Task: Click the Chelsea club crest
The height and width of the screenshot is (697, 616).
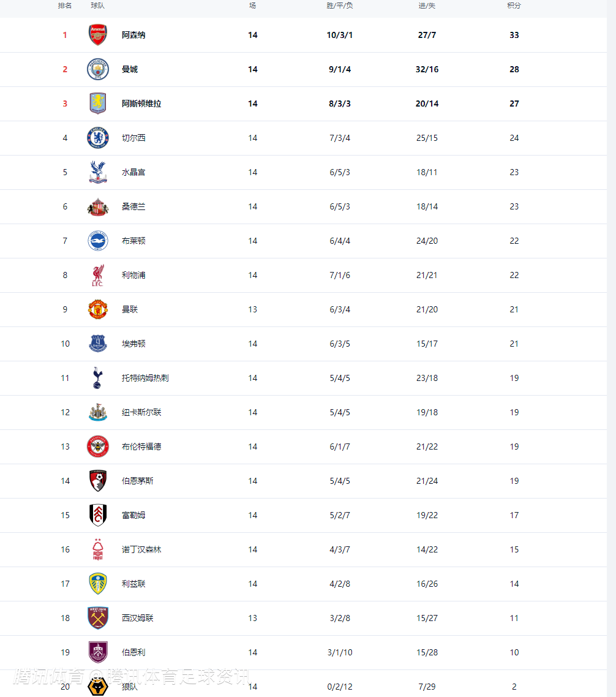Action: tap(98, 138)
